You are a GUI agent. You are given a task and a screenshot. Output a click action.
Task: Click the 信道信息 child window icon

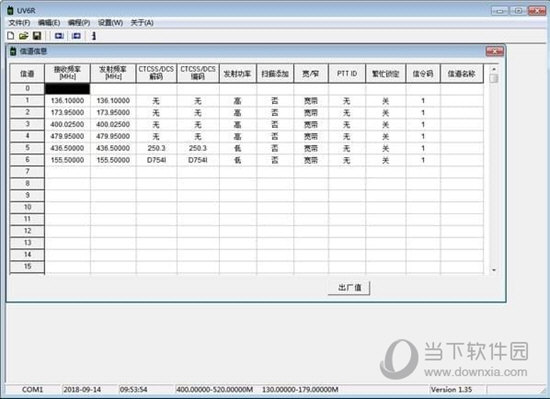click(13, 51)
